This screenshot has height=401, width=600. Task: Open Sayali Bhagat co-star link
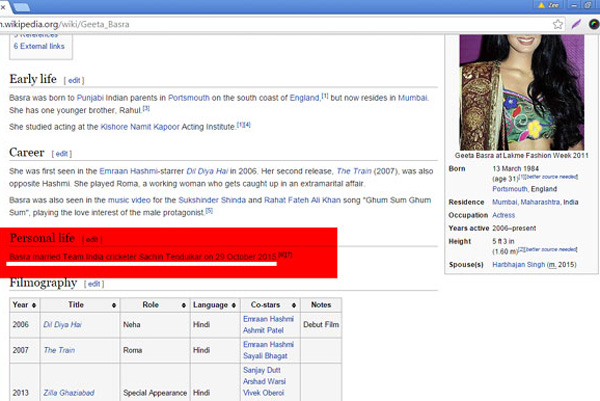(265, 356)
